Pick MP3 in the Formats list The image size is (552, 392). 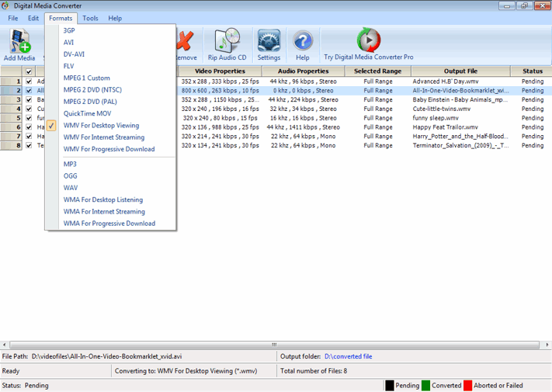(70, 164)
